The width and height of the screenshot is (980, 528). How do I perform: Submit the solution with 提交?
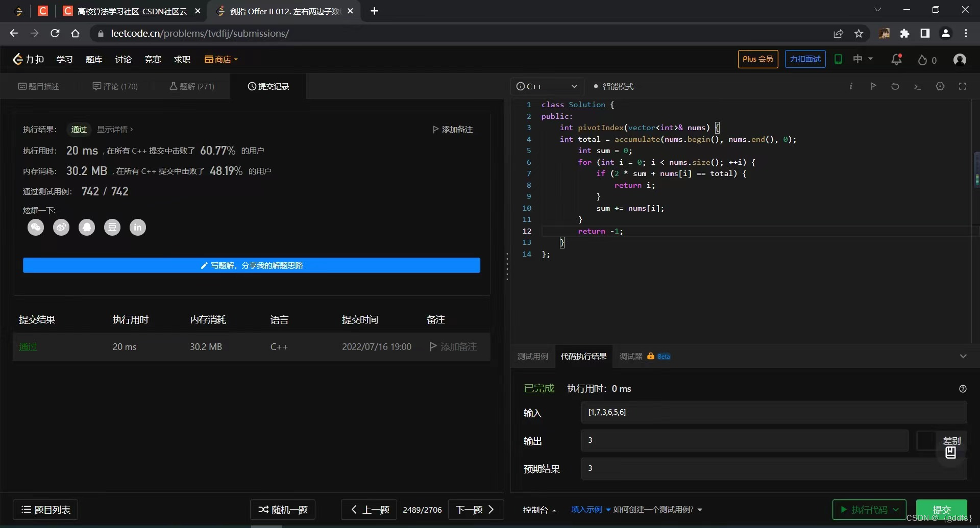[942, 510]
